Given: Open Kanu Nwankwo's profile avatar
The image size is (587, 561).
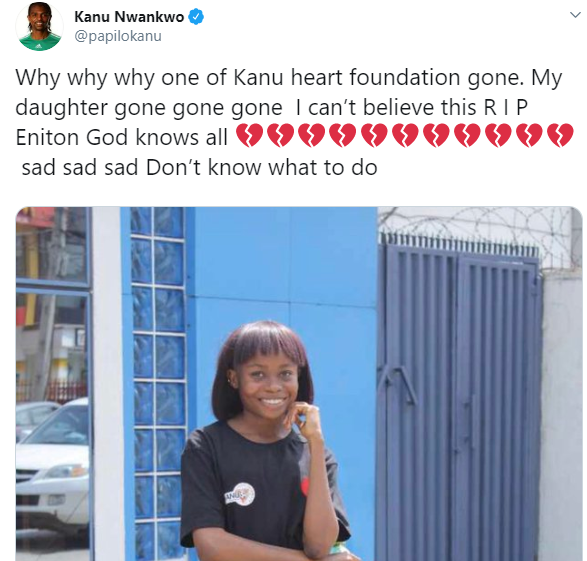Looking at the screenshot, I should 39,27.
